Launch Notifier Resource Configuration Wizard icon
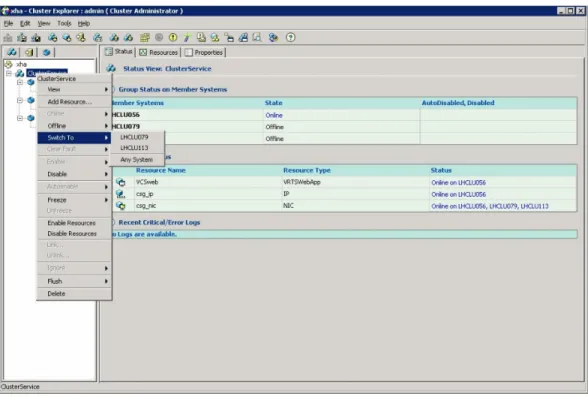Viewport: 588px width, 397px height. point(201,37)
